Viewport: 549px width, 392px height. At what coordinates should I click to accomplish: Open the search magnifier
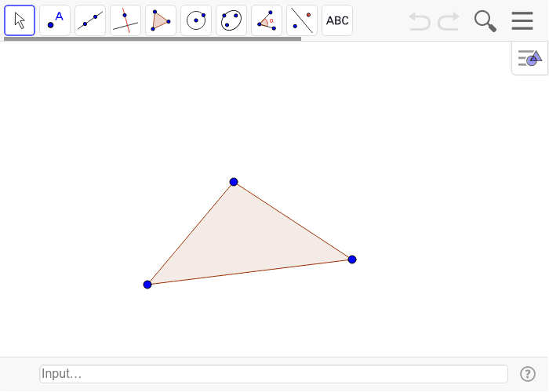(485, 21)
